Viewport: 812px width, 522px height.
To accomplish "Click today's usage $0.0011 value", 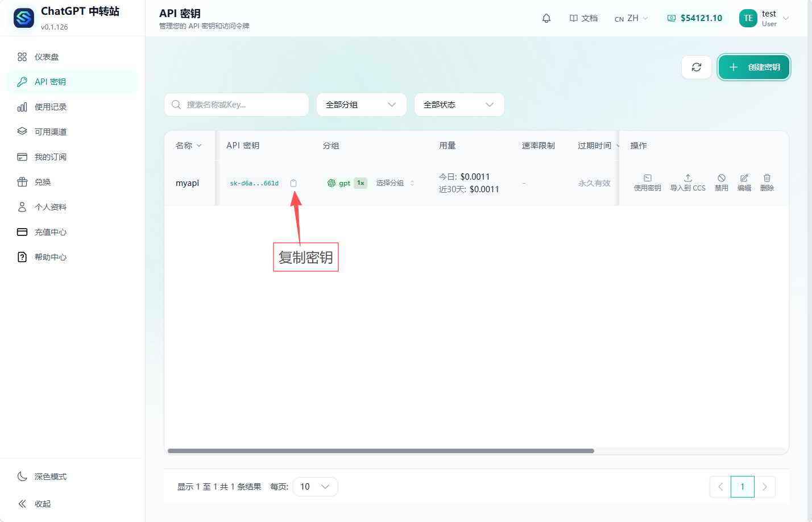I will tap(475, 177).
